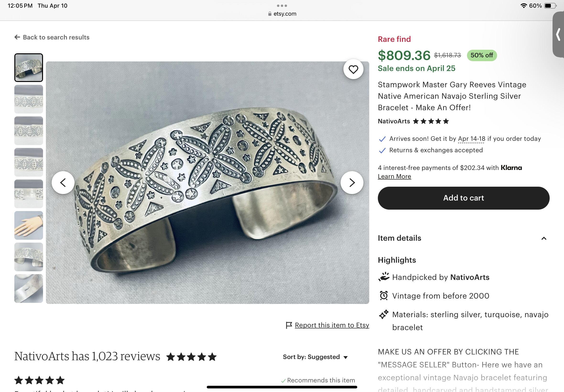Show next product photo with right arrow
This screenshot has height=392, width=564.
[x=352, y=182]
